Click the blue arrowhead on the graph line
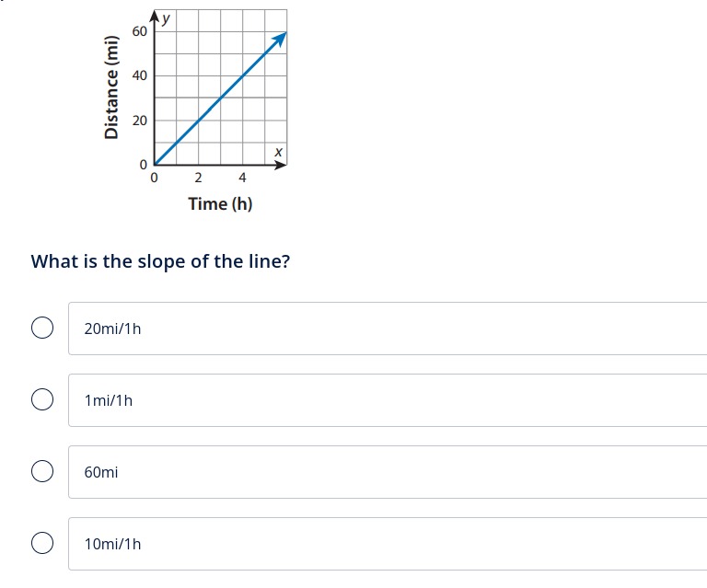The image size is (707, 588). pyautogui.click(x=280, y=39)
